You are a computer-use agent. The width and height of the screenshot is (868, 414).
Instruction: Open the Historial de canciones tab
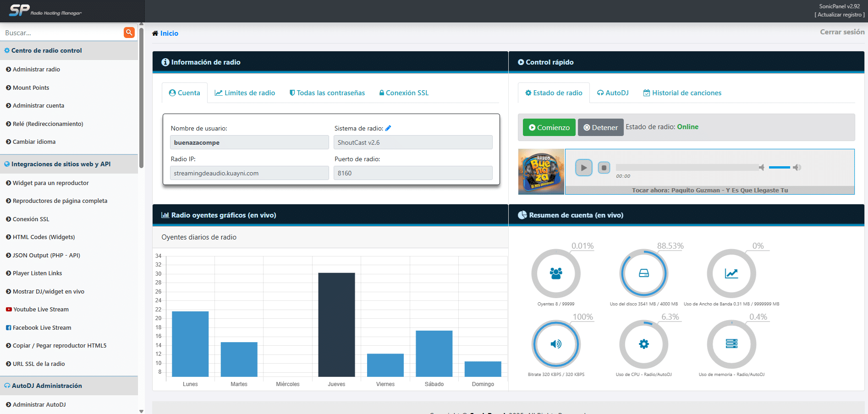[682, 93]
